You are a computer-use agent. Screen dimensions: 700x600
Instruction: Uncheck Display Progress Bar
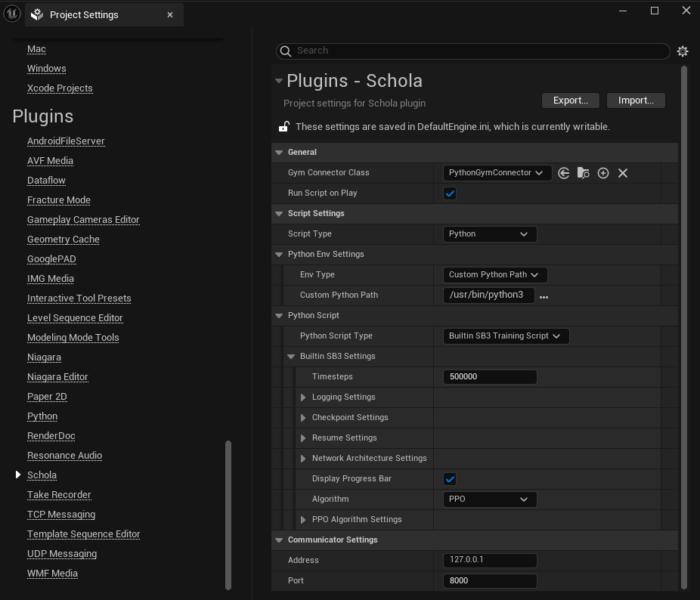point(450,479)
